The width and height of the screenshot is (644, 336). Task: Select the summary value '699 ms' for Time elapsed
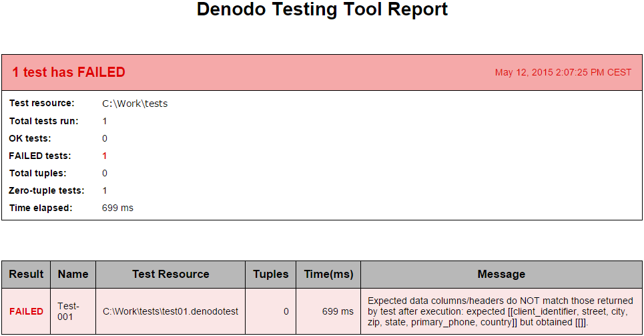coord(117,208)
